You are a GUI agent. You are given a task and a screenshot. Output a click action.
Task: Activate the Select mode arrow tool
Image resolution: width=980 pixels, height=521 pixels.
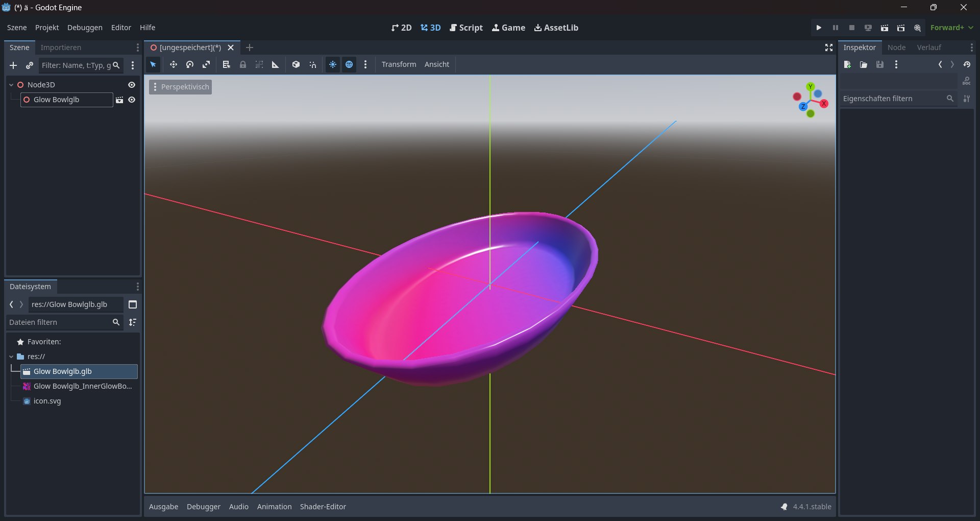point(153,64)
